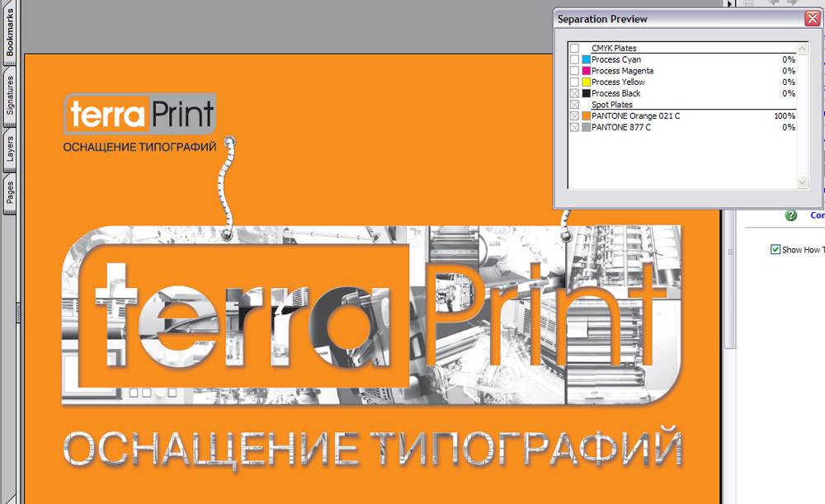Open the Signatures navigation tab
Viewport: 825px width, 504px height.
[x=9, y=96]
